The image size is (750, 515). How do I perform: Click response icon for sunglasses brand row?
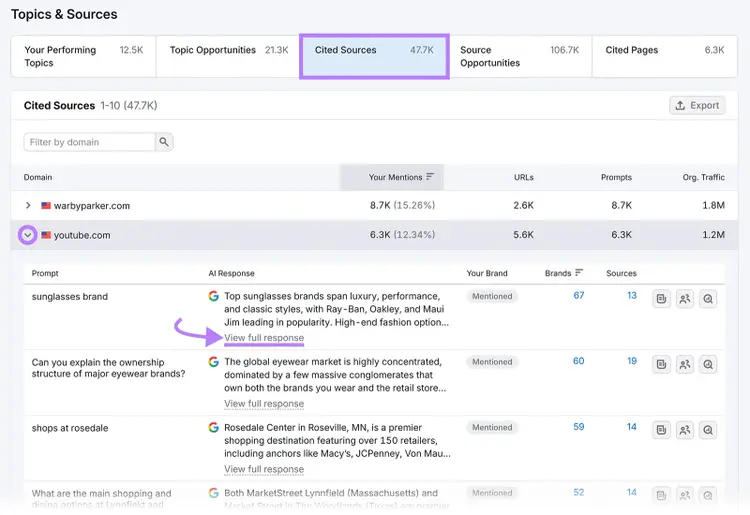pyautogui.click(x=662, y=299)
